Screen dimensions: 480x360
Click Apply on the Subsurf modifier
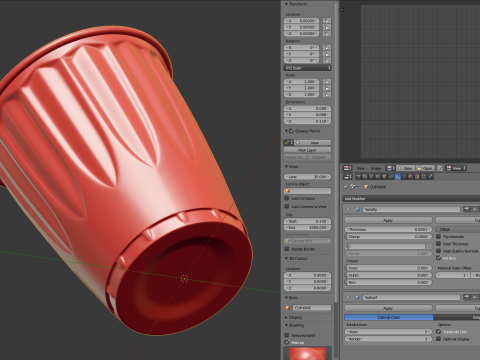click(388, 308)
